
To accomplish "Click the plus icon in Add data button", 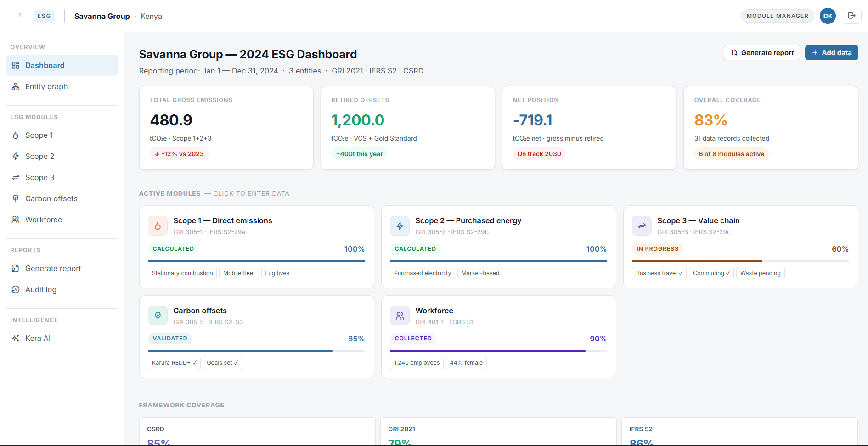I will click(x=815, y=52).
